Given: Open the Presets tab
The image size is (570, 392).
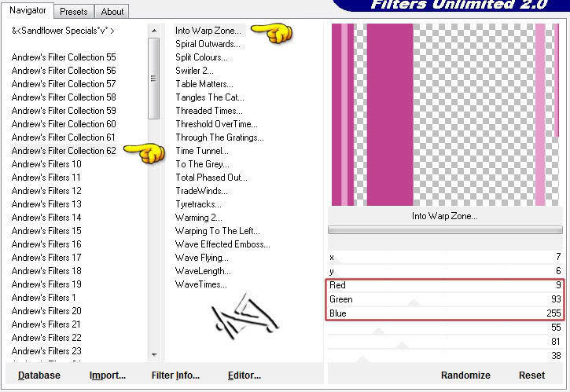Looking at the screenshot, I should click(x=74, y=12).
